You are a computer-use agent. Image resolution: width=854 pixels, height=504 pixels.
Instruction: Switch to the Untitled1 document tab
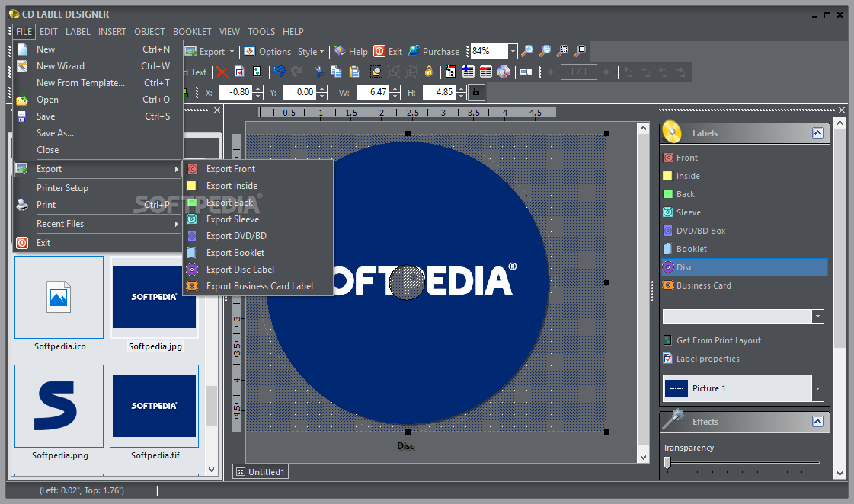pos(261,472)
